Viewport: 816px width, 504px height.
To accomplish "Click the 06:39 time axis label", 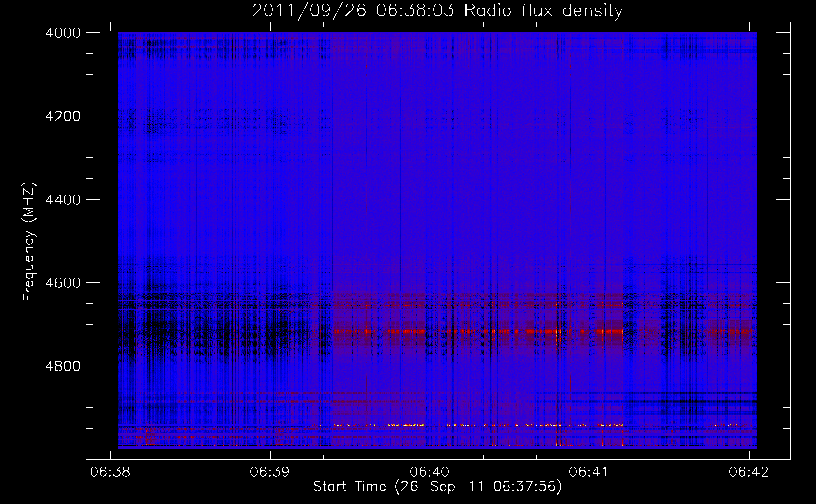I will (x=270, y=472).
